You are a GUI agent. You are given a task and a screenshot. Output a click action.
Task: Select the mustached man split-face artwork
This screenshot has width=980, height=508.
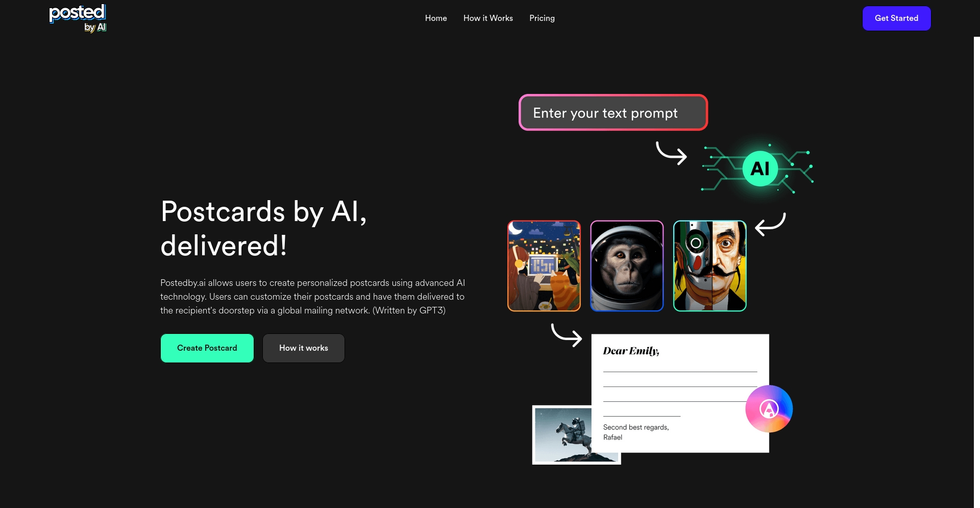coord(709,266)
